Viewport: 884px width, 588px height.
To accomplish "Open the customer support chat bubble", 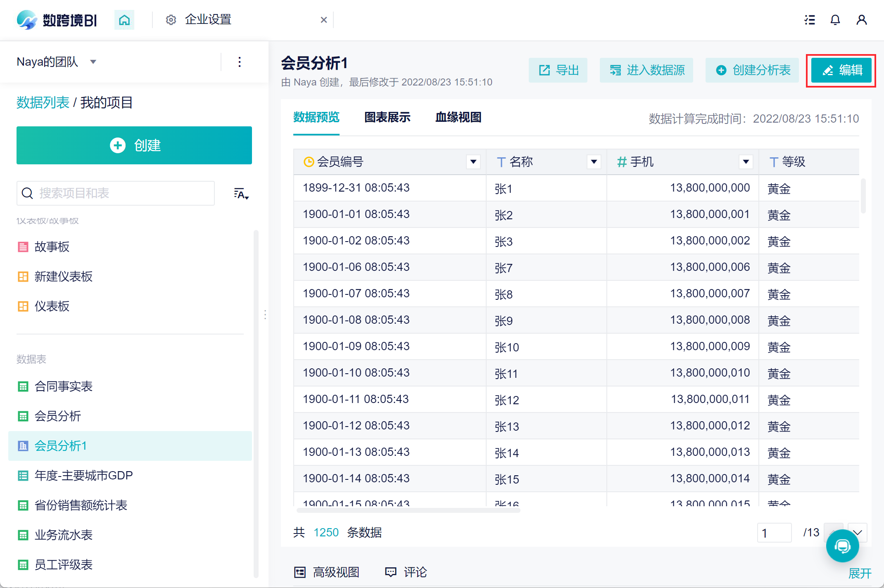I will (x=842, y=546).
